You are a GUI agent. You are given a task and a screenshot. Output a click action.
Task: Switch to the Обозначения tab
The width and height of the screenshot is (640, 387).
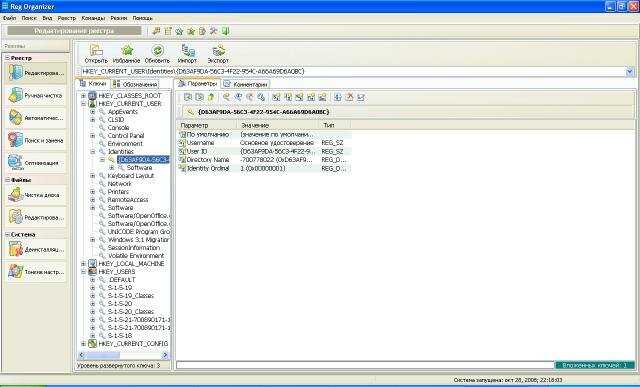(x=135, y=84)
